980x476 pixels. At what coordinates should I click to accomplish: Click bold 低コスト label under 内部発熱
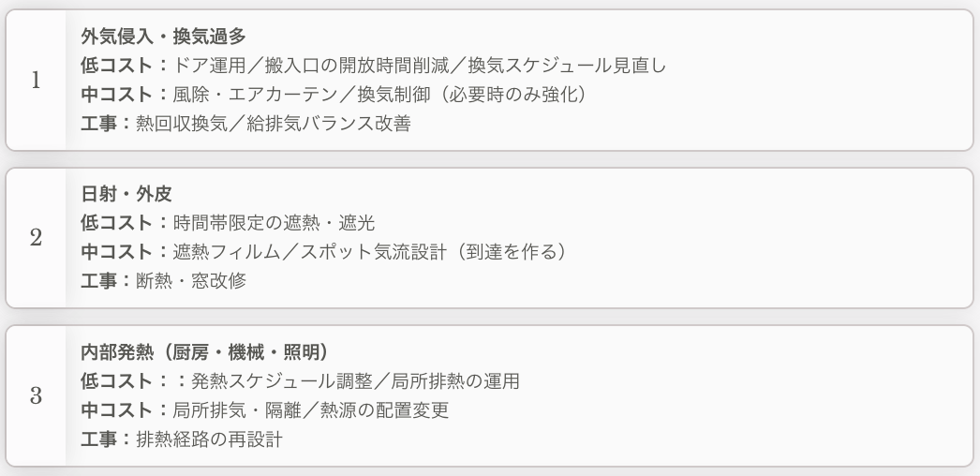tap(119, 381)
